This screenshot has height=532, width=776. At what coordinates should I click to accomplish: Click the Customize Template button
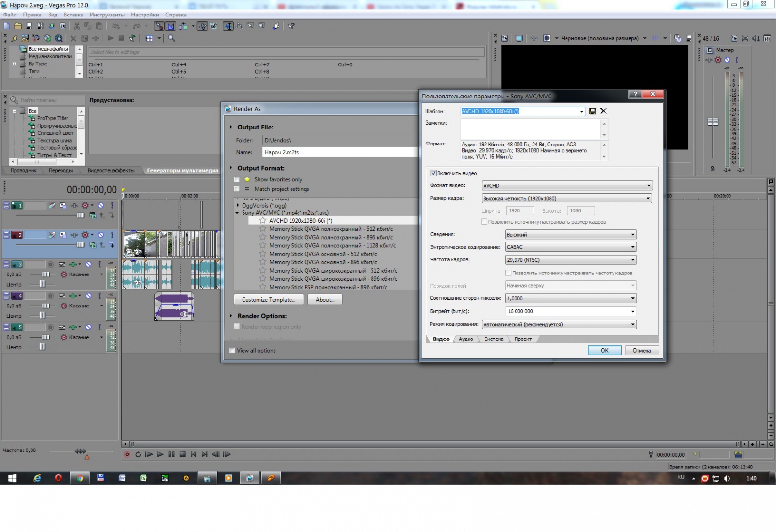[x=268, y=300]
